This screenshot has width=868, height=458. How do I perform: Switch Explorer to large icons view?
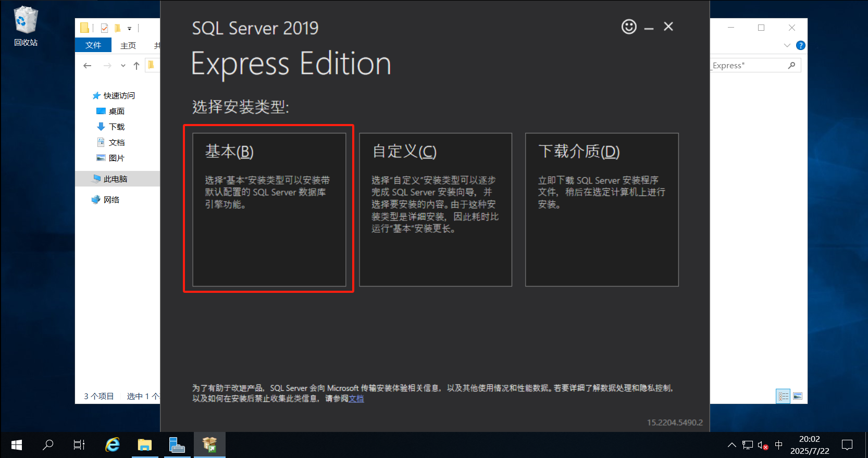[x=798, y=397]
